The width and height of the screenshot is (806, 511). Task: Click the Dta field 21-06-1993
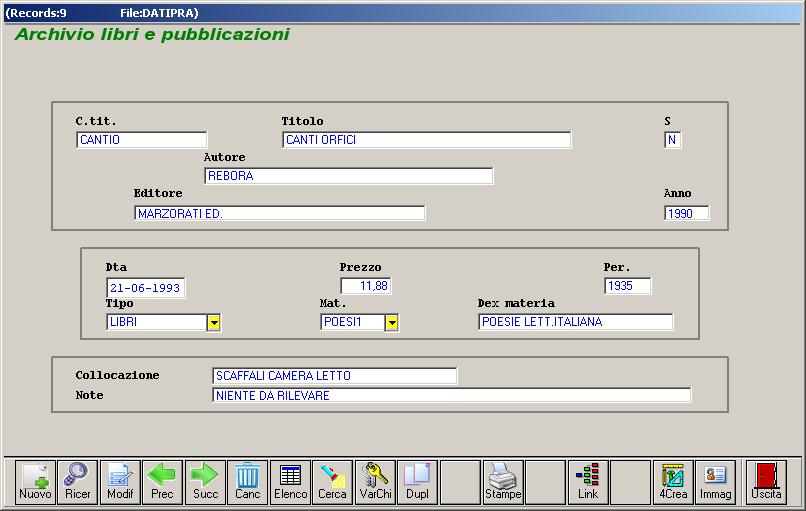(x=145, y=288)
